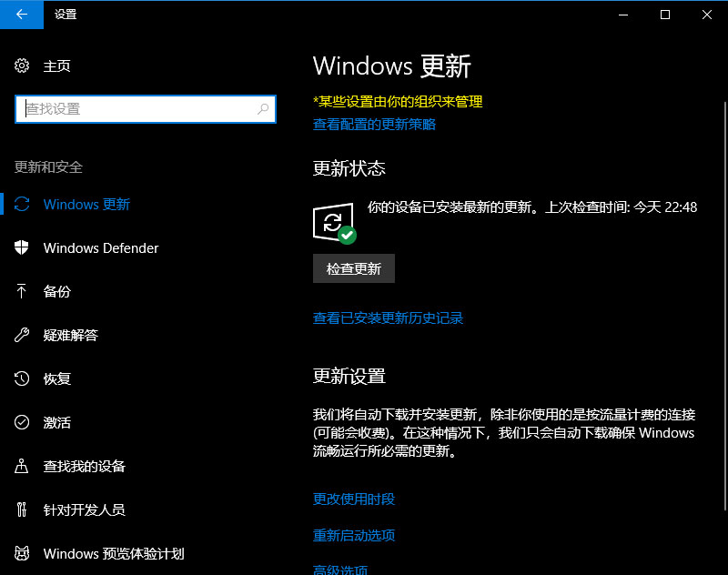Click the magnifier icon in search box
The height and width of the screenshot is (575, 728).
pyautogui.click(x=264, y=108)
